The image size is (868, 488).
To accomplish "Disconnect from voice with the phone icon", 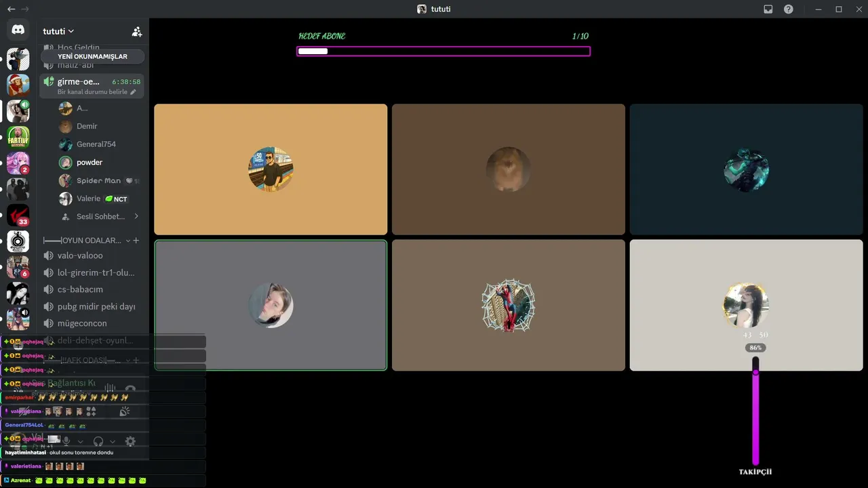I will coord(130,390).
